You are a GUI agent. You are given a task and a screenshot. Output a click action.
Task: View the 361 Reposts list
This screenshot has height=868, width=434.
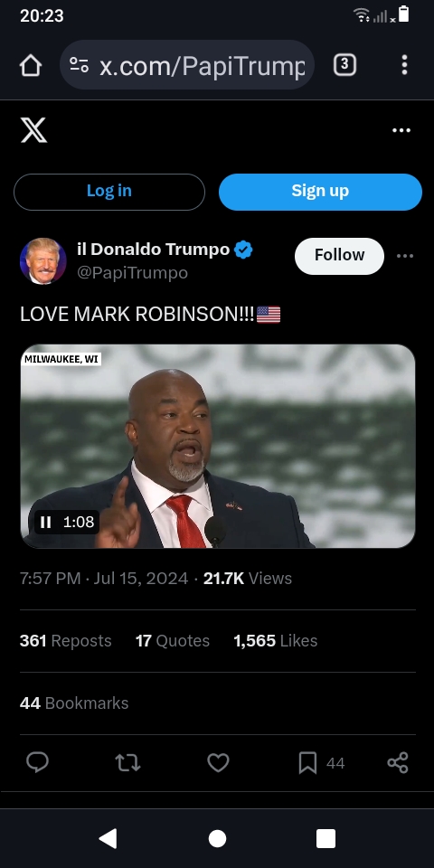click(65, 640)
